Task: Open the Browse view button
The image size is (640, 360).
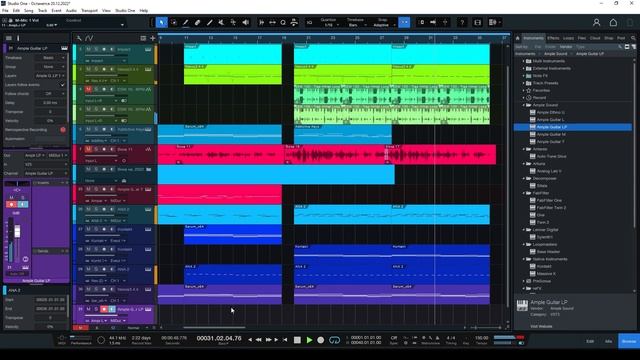Action: coord(629,341)
